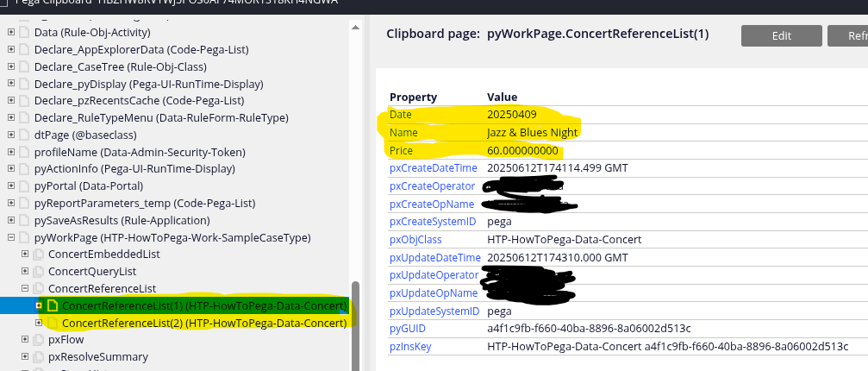Click page-list icon beside ConcertEmbeddedList
The height and width of the screenshot is (371, 868).
(x=38, y=255)
